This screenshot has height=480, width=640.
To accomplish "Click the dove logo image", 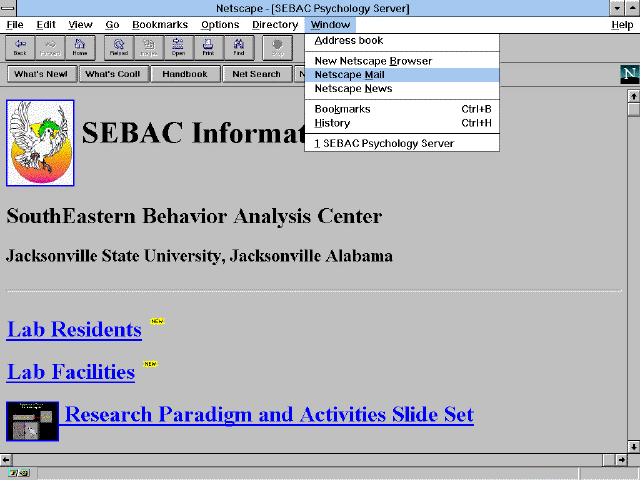I will 40,143.
